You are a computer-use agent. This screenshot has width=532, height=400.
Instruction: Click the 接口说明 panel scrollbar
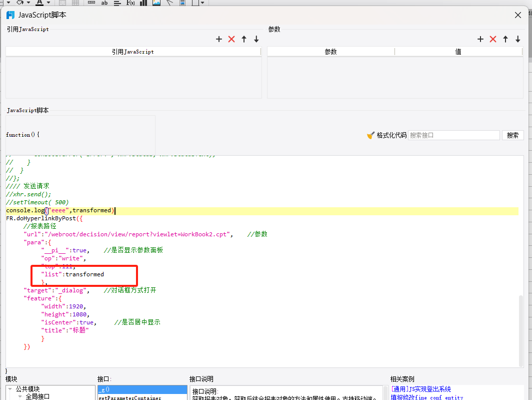pyautogui.click(x=385, y=393)
